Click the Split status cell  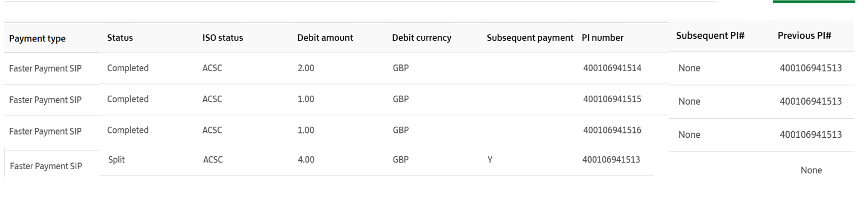point(117,160)
